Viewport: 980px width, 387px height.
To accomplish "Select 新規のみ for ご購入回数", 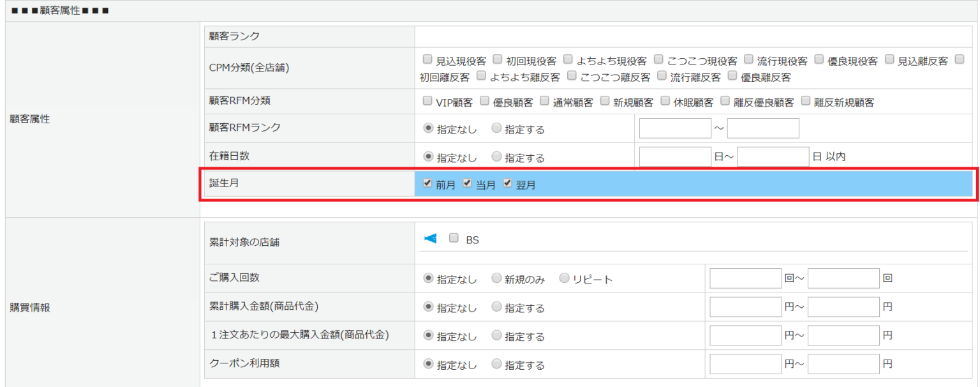I will click(496, 278).
